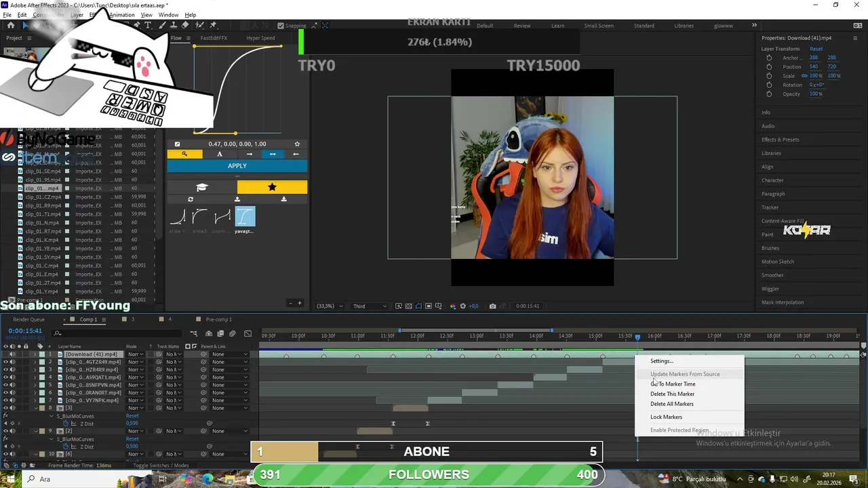This screenshot has width=868, height=488.
Task: Click the viewer snapshot camera icon
Action: pyautogui.click(x=492, y=306)
